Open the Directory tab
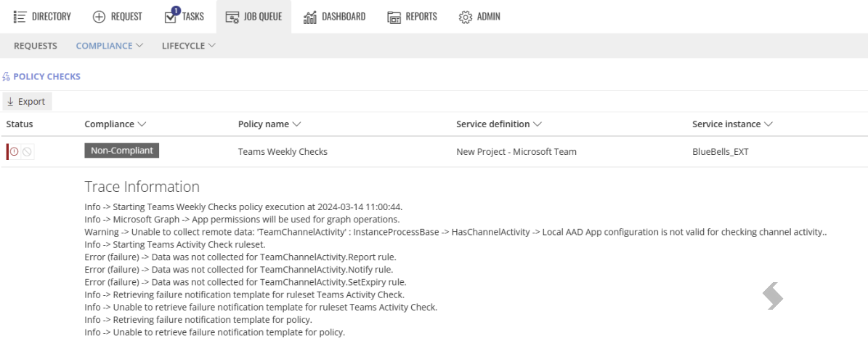The height and width of the screenshot is (341, 868). (x=43, y=17)
